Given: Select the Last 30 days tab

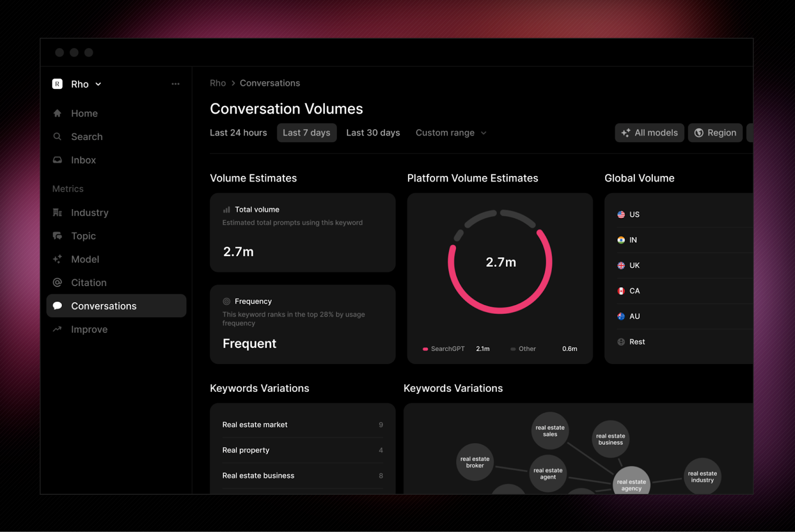Looking at the screenshot, I should click(x=373, y=133).
